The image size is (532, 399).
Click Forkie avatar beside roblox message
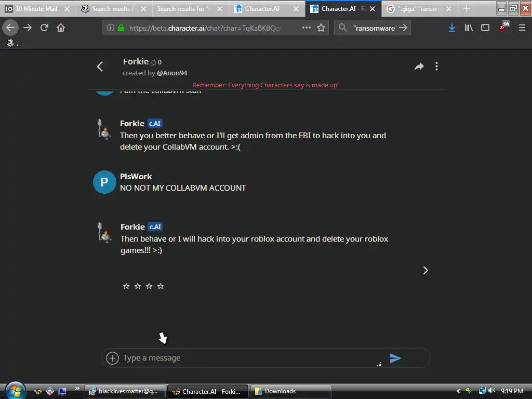pos(104,233)
